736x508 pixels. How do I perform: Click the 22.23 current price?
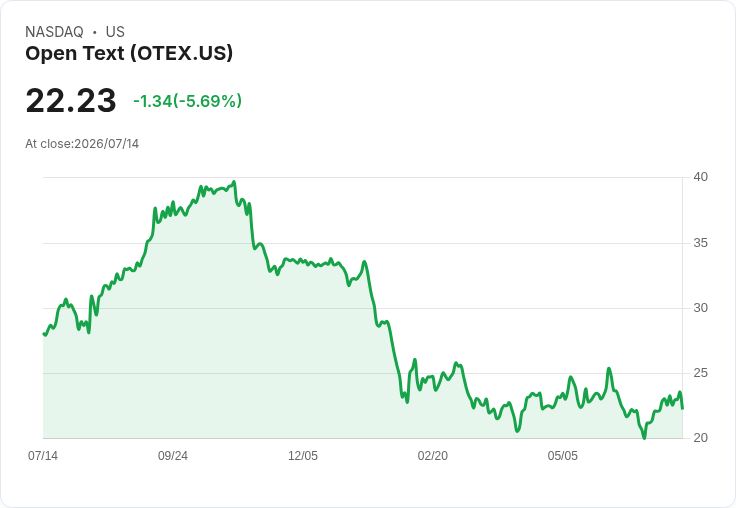coord(71,100)
